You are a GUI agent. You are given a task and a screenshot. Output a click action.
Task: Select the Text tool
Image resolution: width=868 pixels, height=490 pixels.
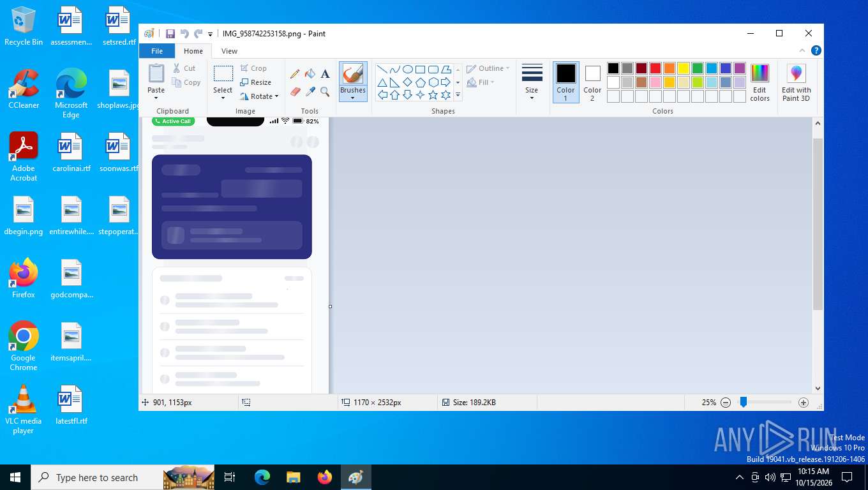[x=325, y=74]
